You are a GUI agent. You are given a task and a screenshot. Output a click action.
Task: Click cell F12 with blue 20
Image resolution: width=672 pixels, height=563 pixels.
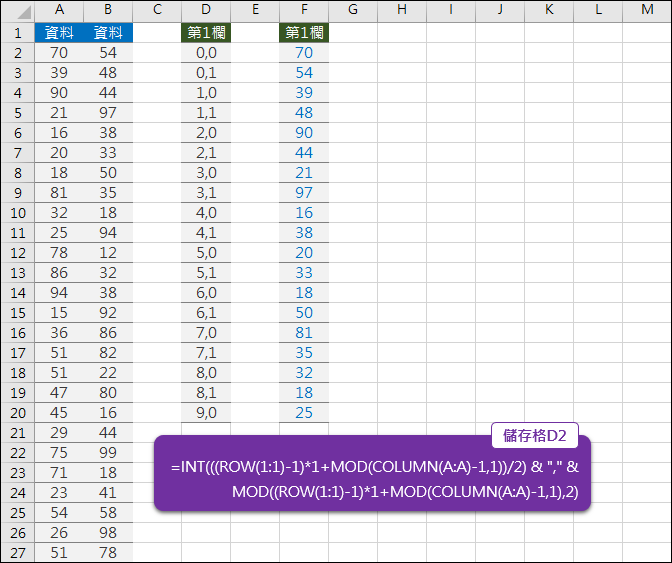coord(304,252)
